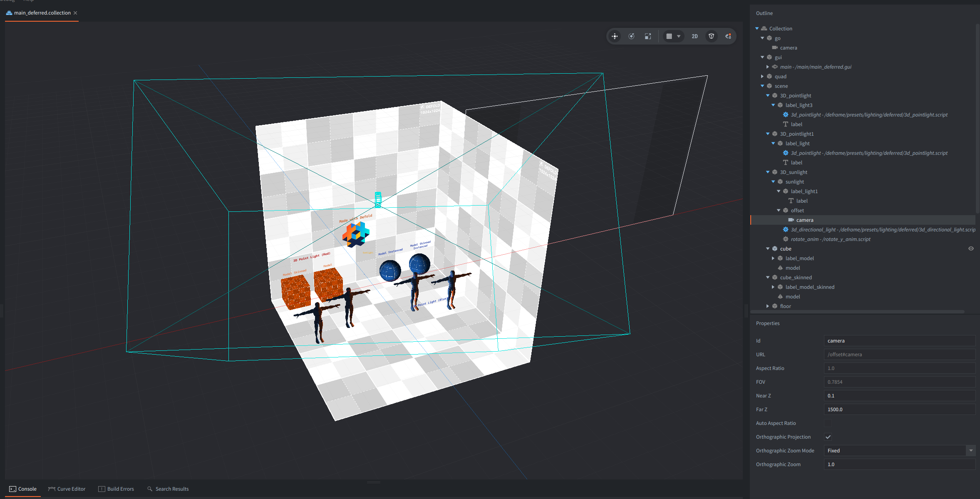Expand the floor tree node
This screenshot has height=499, width=980.
tap(768, 306)
